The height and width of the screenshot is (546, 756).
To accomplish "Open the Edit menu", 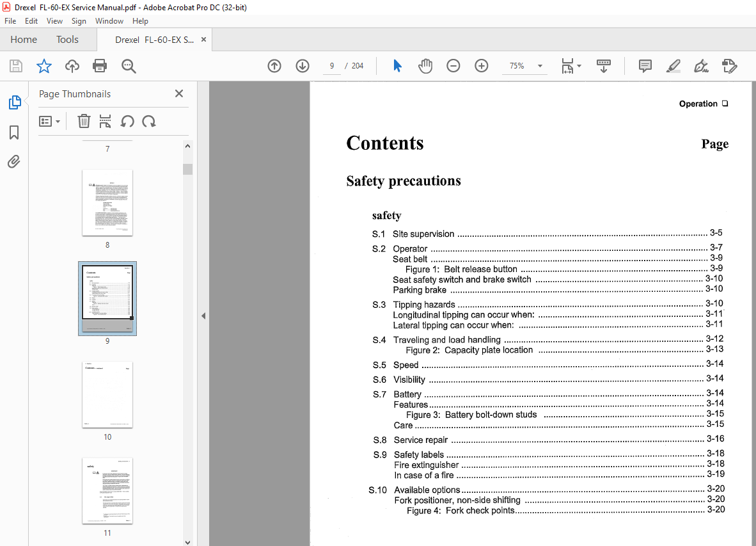I will [31, 20].
